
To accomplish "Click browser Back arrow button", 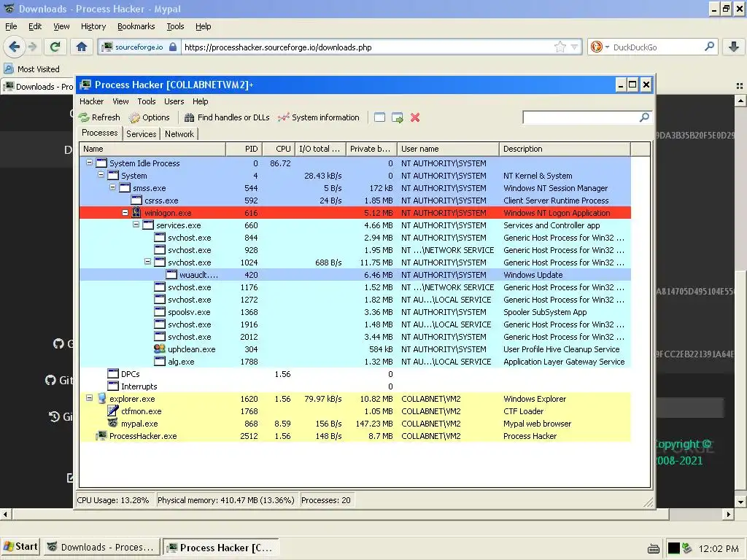I will click(15, 47).
